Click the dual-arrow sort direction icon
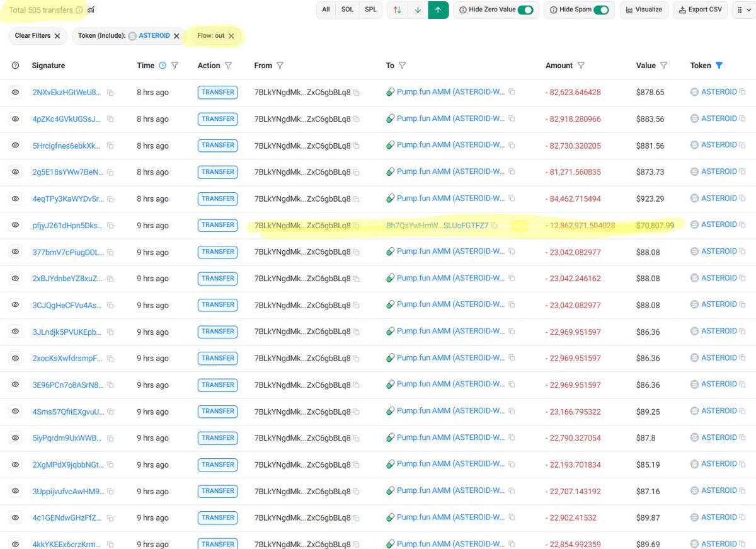The height and width of the screenshot is (549, 756). pyautogui.click(x=394, y=10)
